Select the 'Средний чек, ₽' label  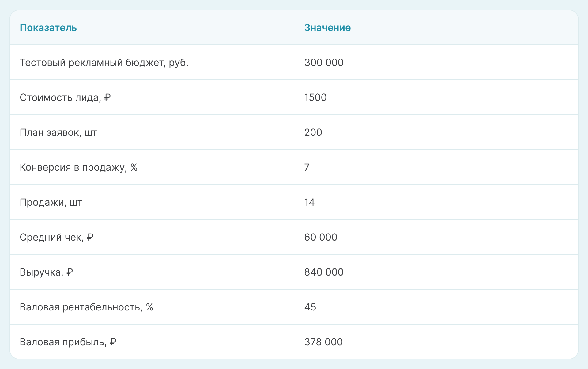(57, 237)
